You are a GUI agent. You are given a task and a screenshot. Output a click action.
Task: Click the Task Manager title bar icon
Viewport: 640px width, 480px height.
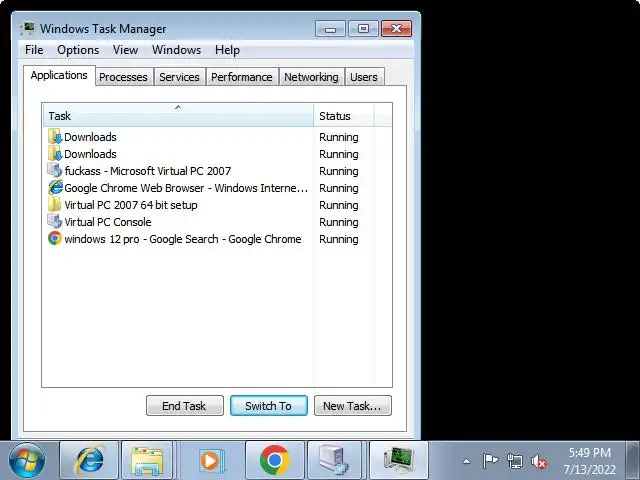click(28, 29)
